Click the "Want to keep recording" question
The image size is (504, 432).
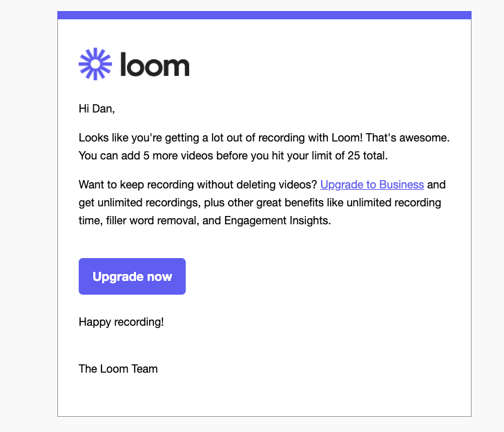[x=135, y=185]
